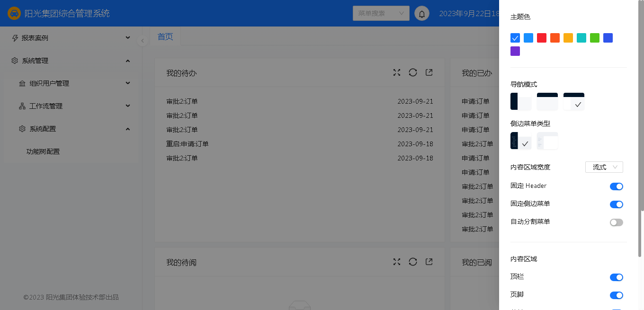Disable the 固定侧边菜单 switch
The width and height of the screenshot is (644, 310).
616,204
